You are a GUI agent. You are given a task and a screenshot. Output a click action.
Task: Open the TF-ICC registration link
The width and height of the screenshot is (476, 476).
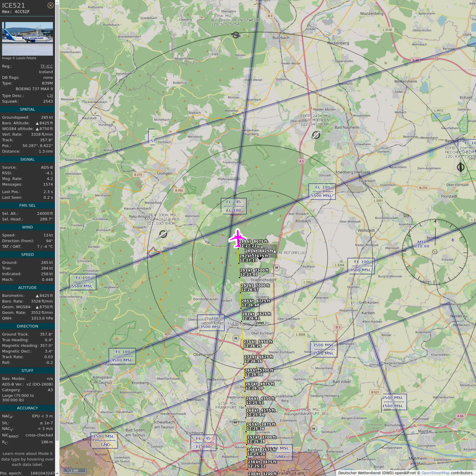tap(46, 66)
